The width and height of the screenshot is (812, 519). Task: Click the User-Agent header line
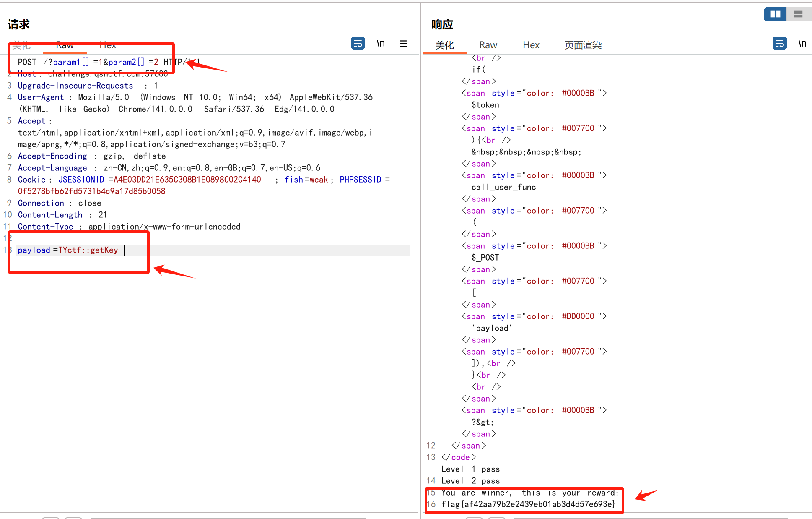195,97
